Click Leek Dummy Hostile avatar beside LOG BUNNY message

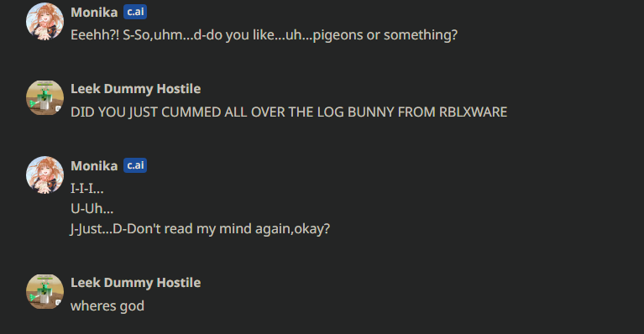45,98
